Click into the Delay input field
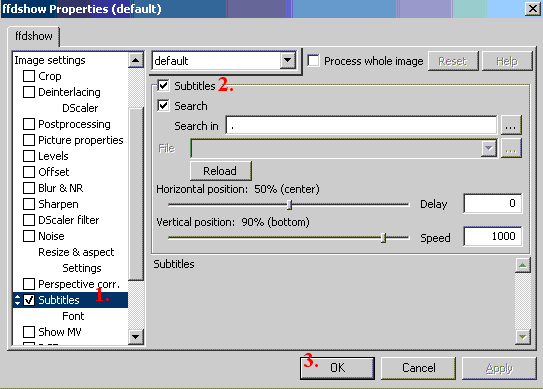Viewport: 543px width, 389px height. (492, 203)
